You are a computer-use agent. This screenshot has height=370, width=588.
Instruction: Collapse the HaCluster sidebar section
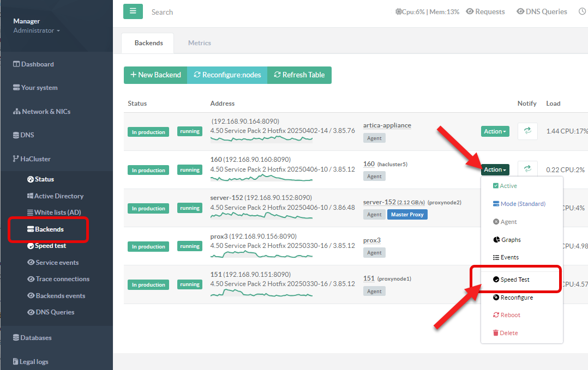pos(35,159)
